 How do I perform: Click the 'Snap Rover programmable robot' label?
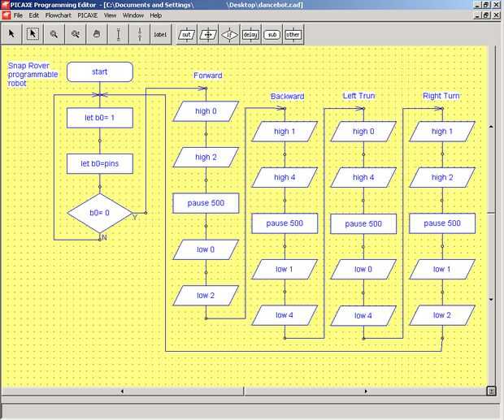point(33,75)
